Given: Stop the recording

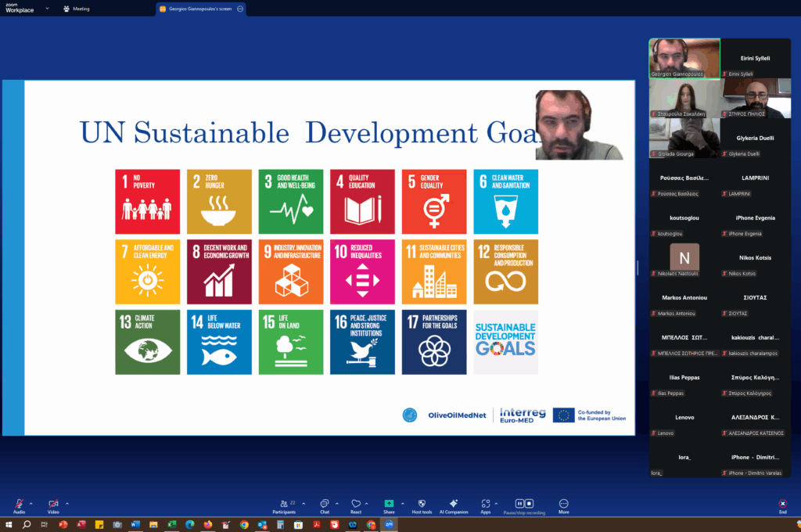Looking at the screenshot, I should [x=530, y=503].
